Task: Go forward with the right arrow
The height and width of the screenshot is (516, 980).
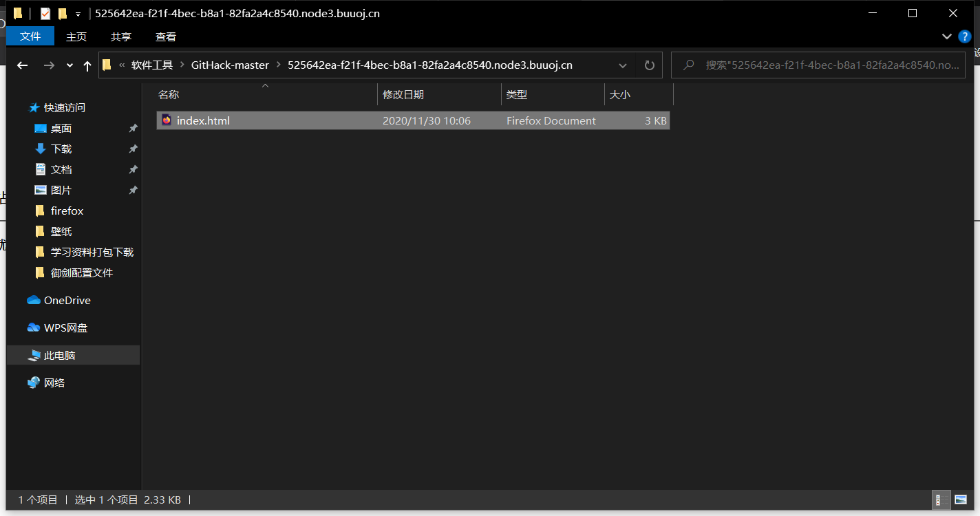Action: (49, 65)
